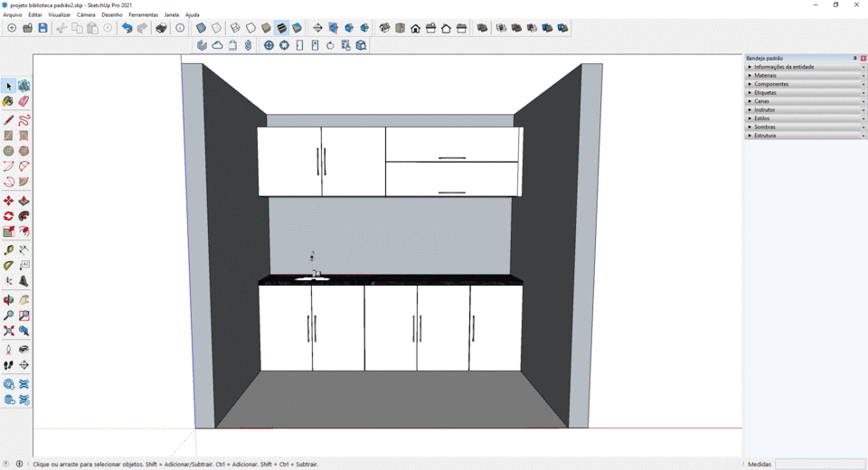868x470 pixels.
Task: Open Model Info from toolbar
Action: 180,28
